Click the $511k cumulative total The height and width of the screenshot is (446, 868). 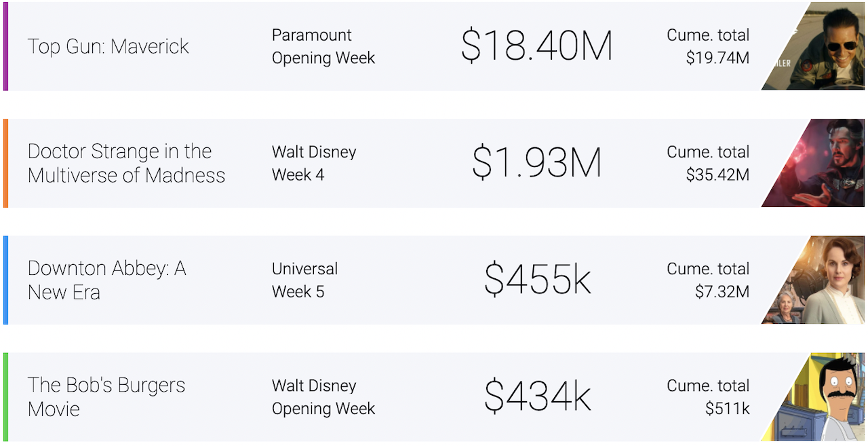click(727, 409)
